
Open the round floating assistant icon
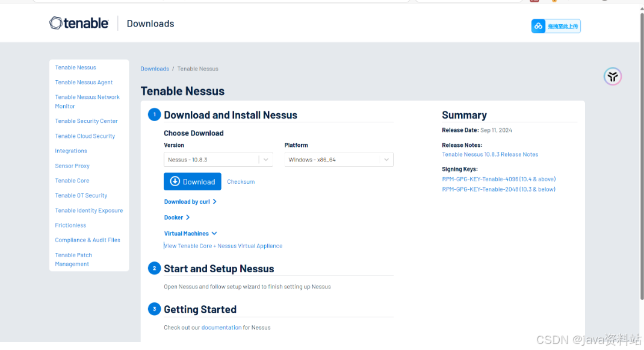tap(612, 77)
